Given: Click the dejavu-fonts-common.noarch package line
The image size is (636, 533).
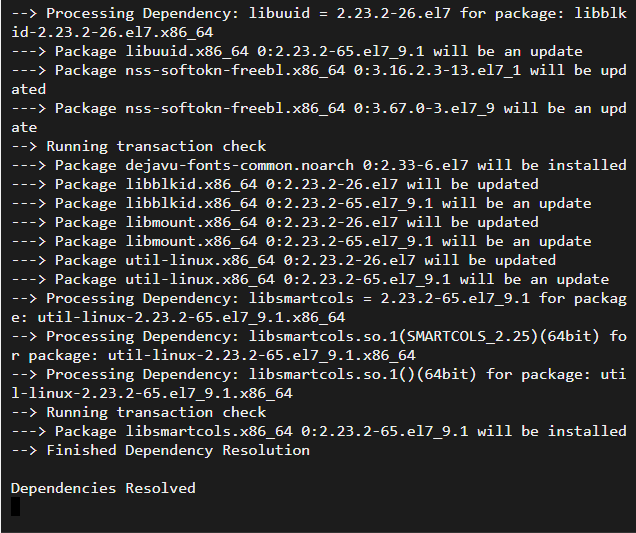Looking at the screenshot, I should (319, 165).
